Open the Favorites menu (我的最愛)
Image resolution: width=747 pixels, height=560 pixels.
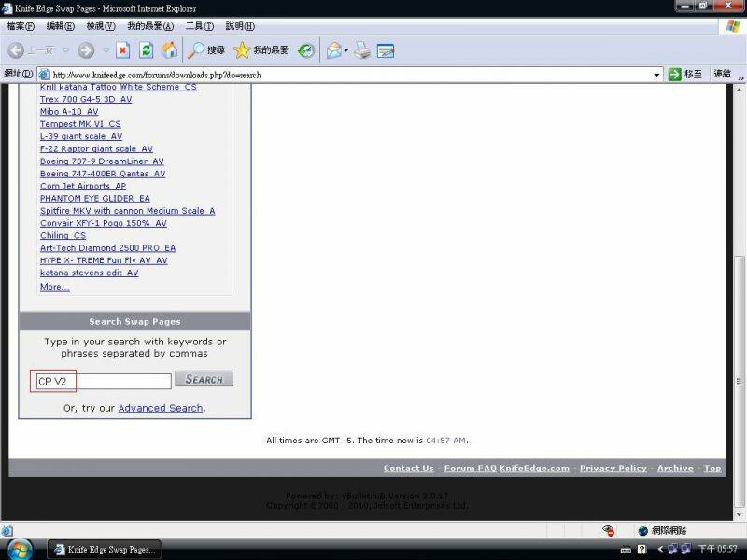[150, 26]
